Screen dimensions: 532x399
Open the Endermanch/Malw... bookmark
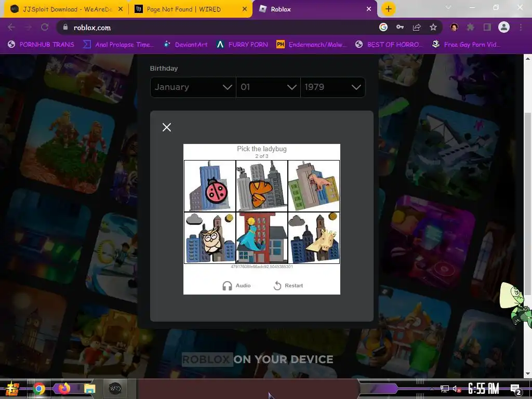point(312,45)
